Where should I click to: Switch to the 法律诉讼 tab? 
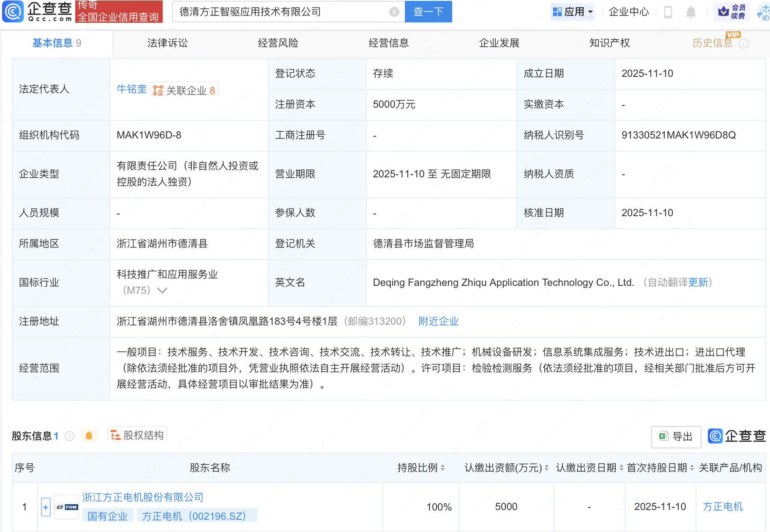[167, 43]
